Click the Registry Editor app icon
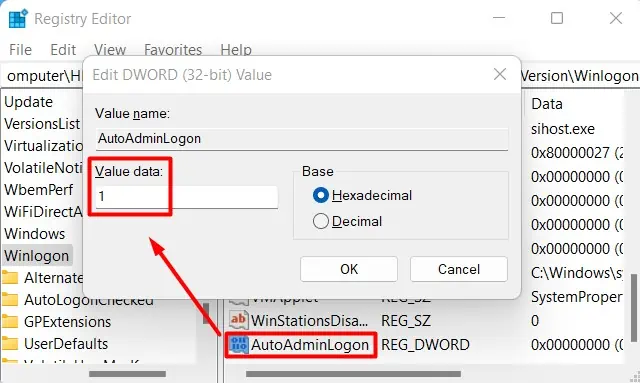The height and width of the screenshot is (383, 640). click(x=18, y=19)
